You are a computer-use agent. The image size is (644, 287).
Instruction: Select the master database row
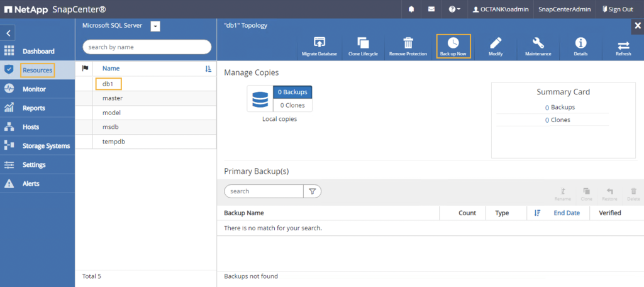point(146,98)
